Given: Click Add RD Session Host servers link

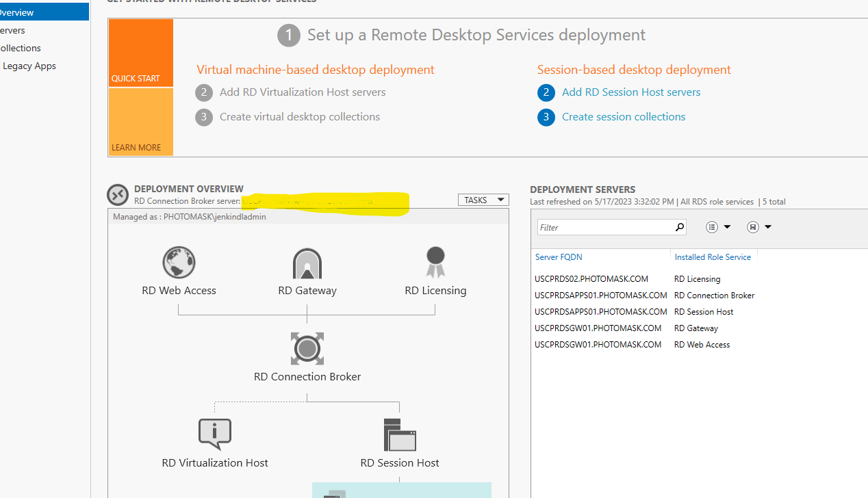Looking at the screenshot, I should coord(631,92).
